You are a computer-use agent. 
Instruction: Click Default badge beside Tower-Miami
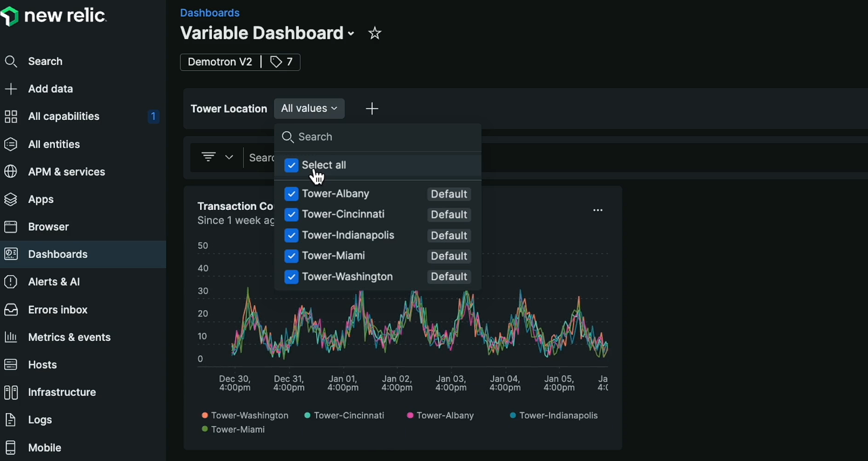(x=449, y=256)
